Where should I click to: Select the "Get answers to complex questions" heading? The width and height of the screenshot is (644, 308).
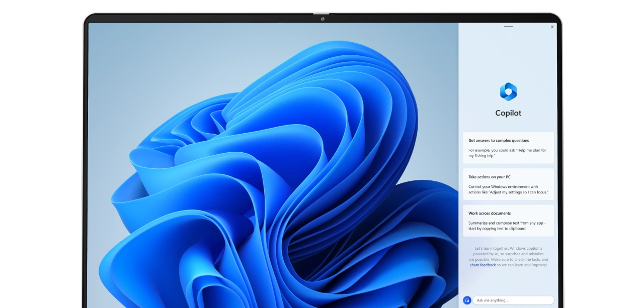pos(499,141)
